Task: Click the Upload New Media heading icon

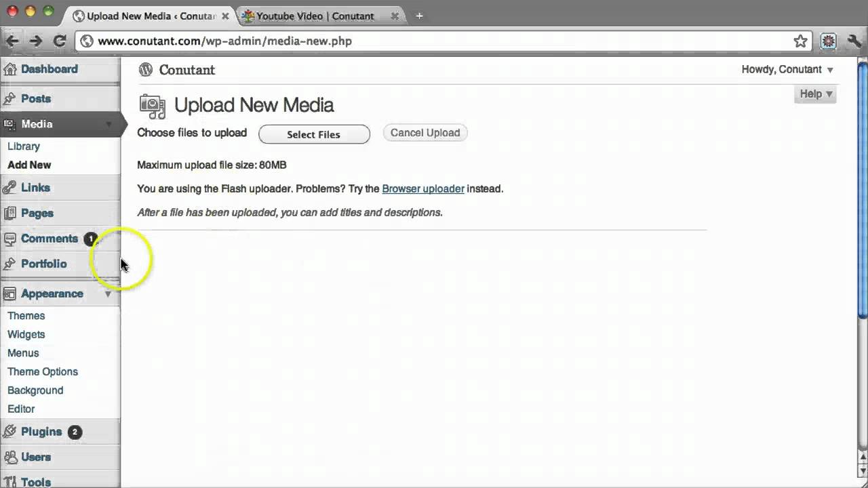Action: (153, 106)
